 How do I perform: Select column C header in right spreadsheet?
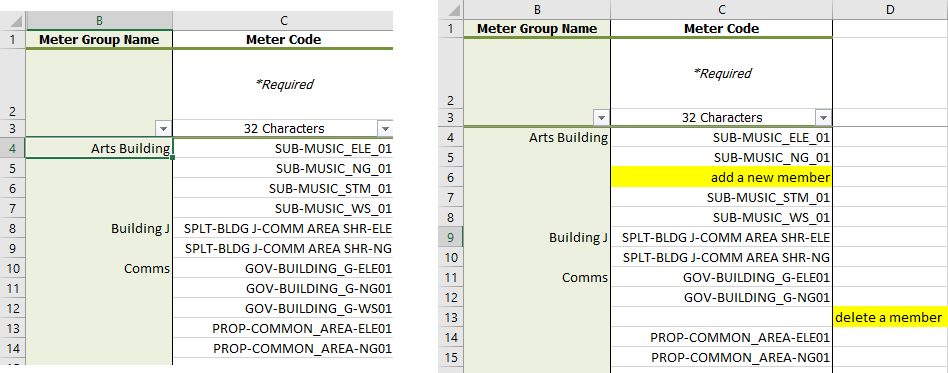pyautogui.click(x=721, y=9)
